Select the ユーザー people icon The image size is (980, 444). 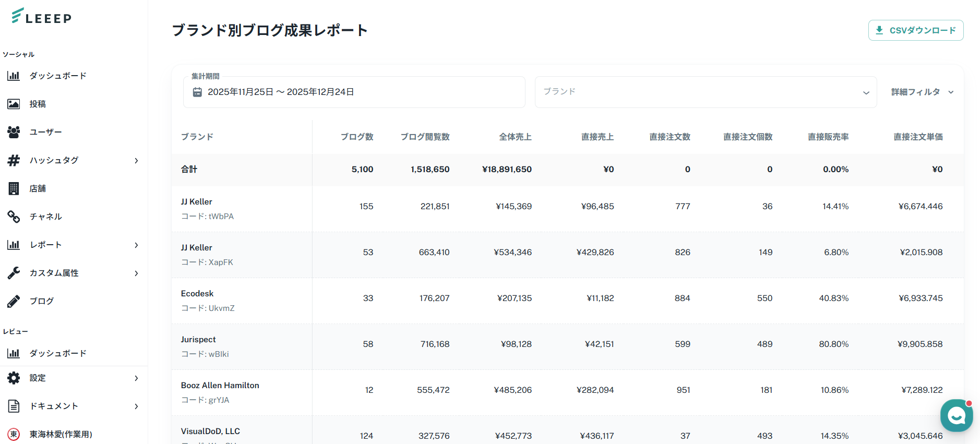(14, 133)
